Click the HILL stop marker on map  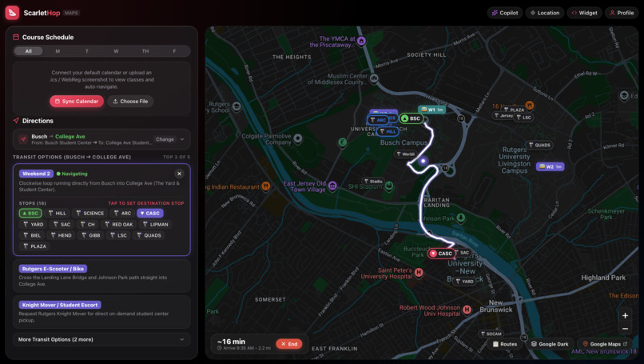pos(388,132)
